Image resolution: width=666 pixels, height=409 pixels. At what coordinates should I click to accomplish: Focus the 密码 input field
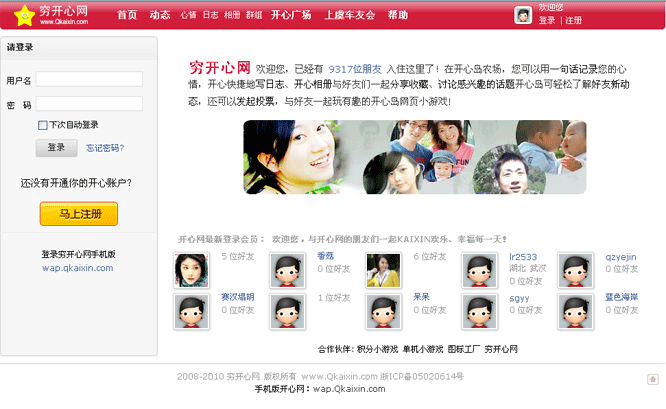point(89,104)
